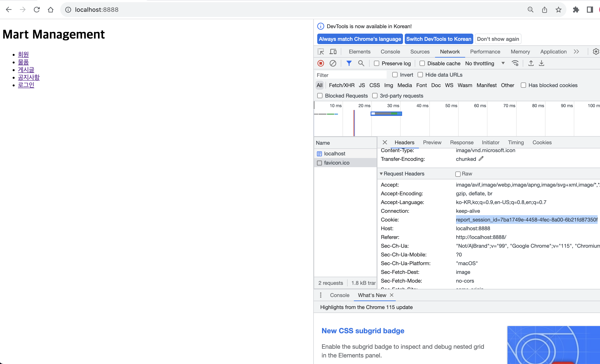Open network search magnifier
The height and width of the screenshot is (364, 600).
[361, 63]
